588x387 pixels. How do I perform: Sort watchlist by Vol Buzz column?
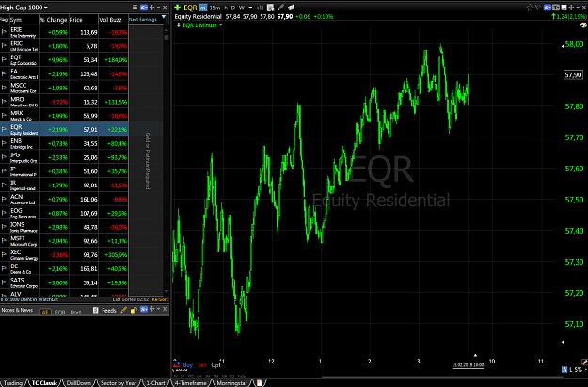tap(113, 20)
